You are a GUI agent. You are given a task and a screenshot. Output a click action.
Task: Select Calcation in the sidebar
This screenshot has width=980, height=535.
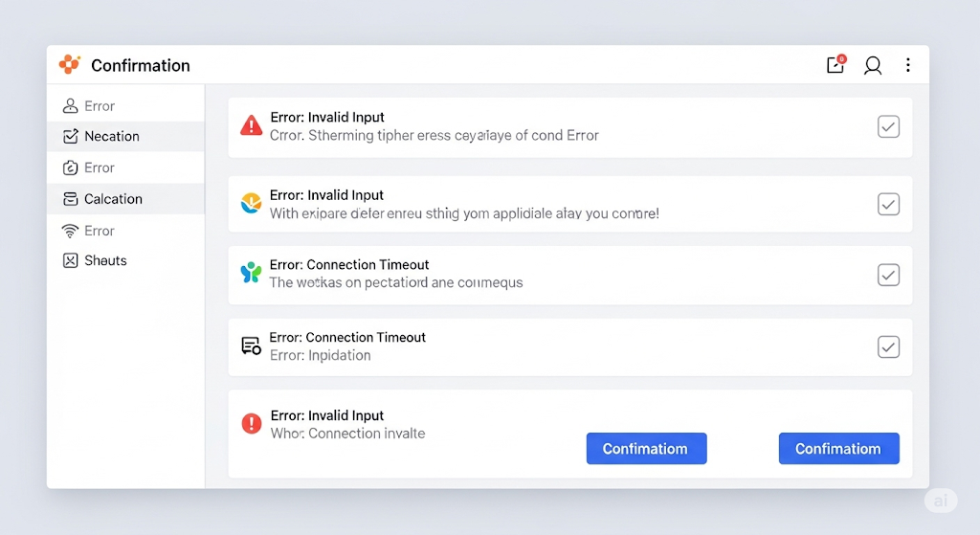(125, 199)
